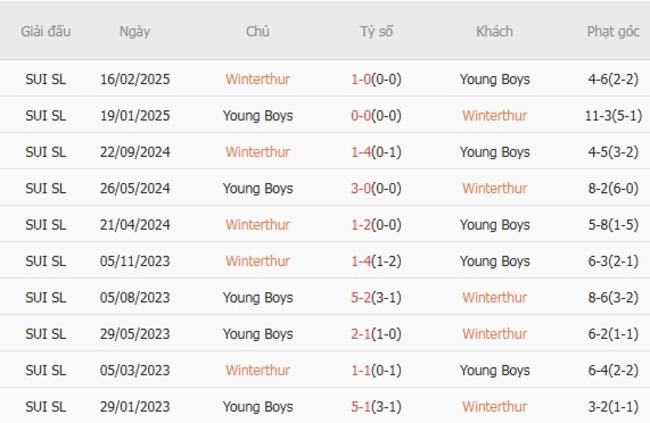Click the 1-1(0-1) score on 05/03/2023
This screenshot has height=423, width=650.
[376, 370]
